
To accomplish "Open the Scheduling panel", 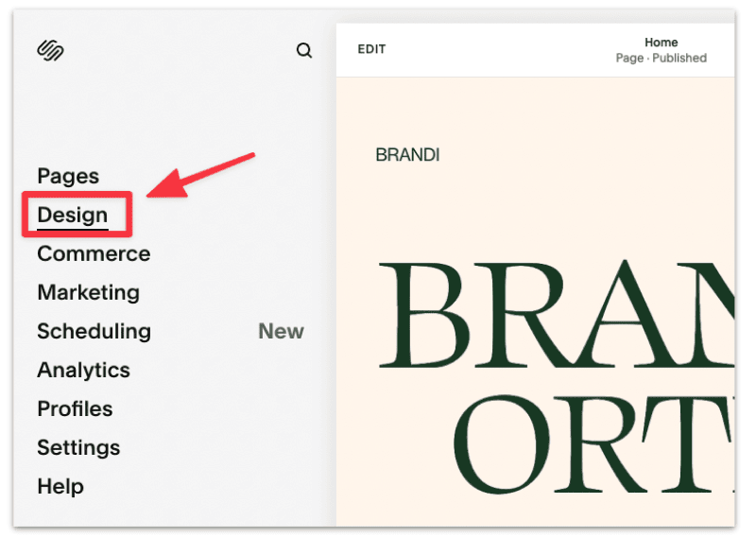I will [x=94, y=331].
